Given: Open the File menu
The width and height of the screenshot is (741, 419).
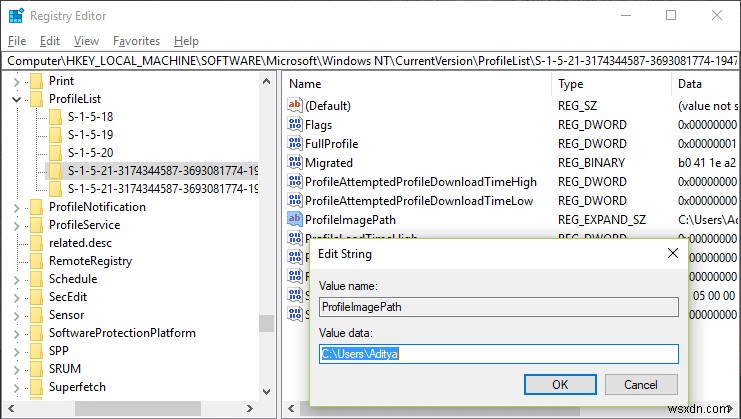Looking at the screenshot, I should (x=17, y=41).
